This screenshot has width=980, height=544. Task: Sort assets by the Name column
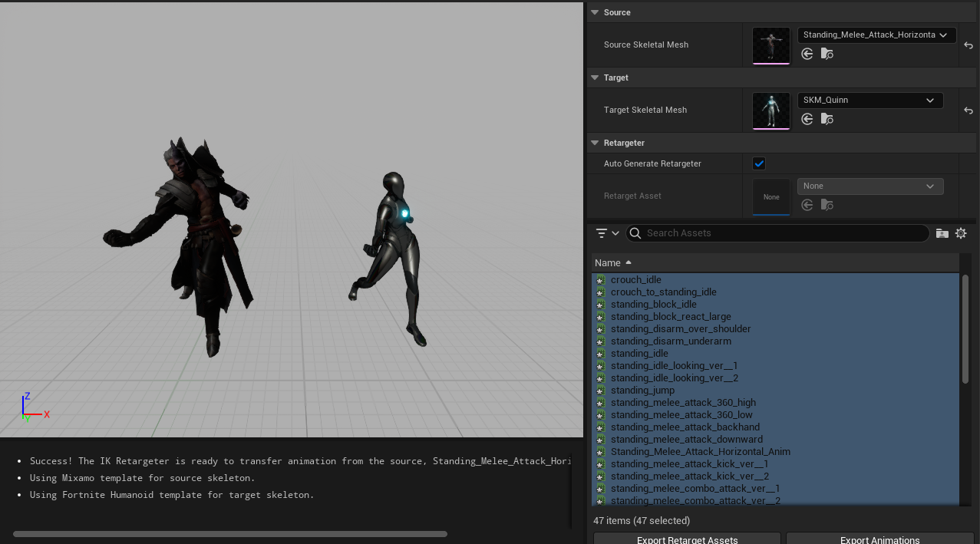click(608, 263)
